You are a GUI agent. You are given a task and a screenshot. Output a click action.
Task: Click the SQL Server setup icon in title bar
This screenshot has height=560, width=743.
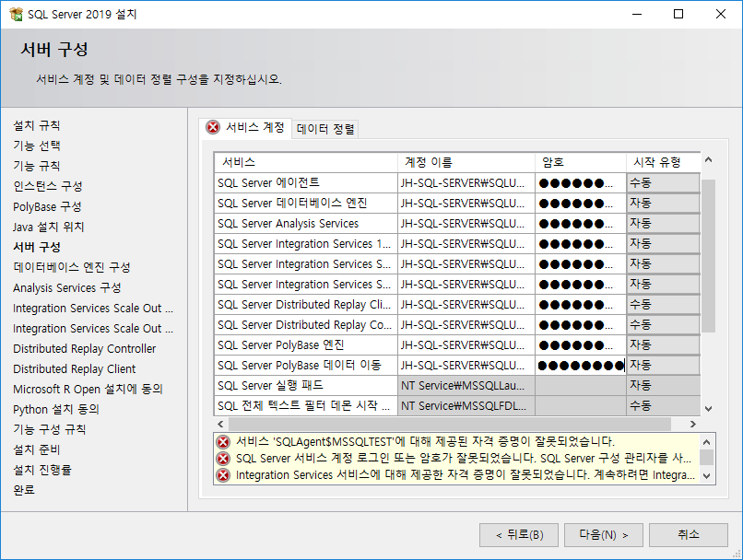pos(16,14)
